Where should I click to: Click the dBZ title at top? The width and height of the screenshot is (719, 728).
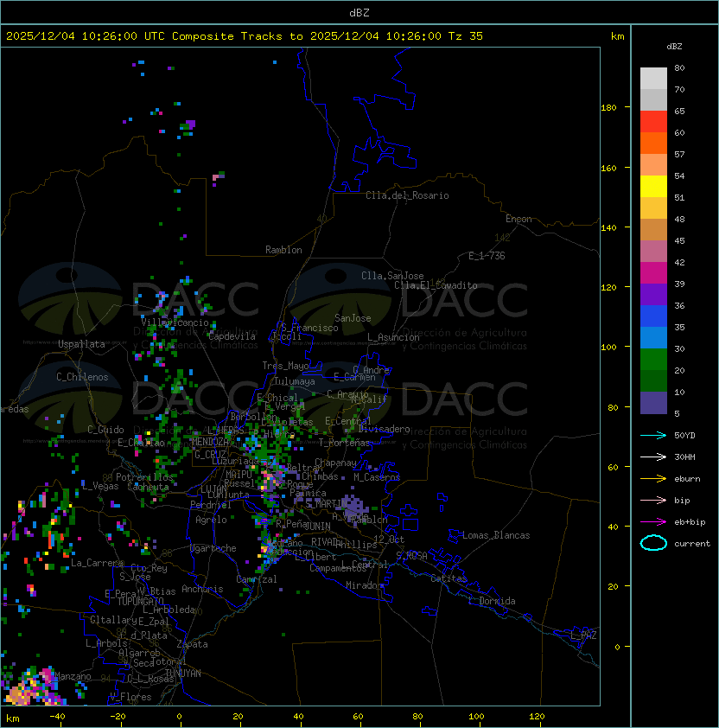tap(359, 12)
